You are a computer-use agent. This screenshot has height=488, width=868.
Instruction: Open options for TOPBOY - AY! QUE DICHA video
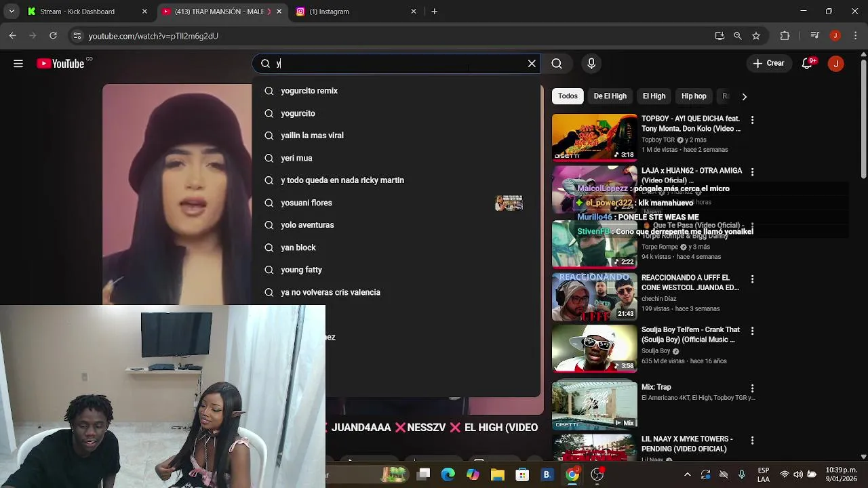point(752,120)
